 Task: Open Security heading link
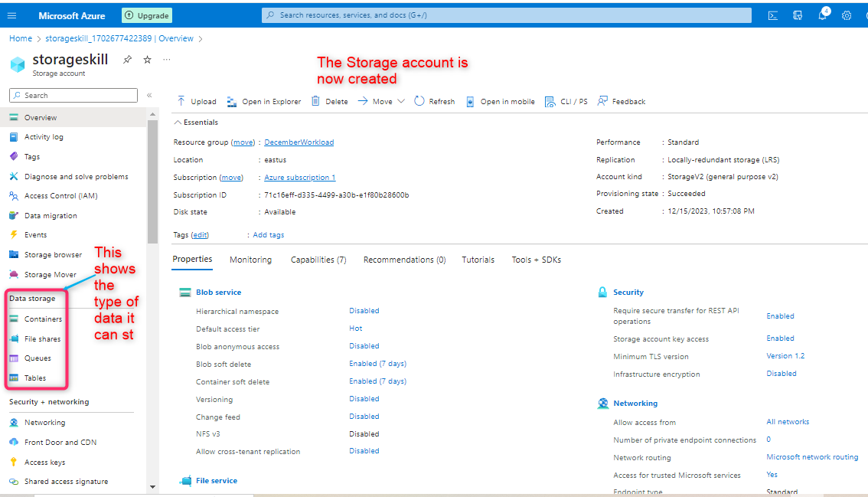628,293
